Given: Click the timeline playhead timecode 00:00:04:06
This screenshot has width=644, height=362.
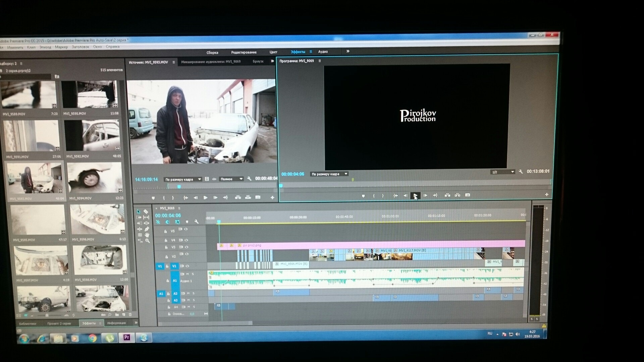Looking at the screenshot, I should [168, 216].
